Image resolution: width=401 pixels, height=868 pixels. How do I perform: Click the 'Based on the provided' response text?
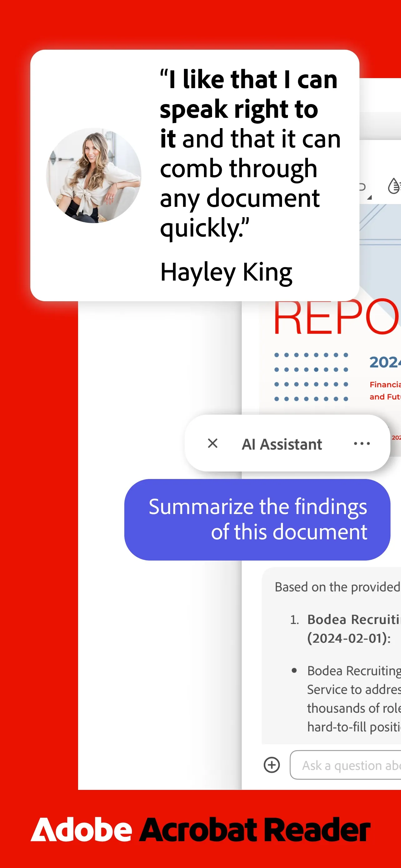pyautogui.click(x=337, y=587)
